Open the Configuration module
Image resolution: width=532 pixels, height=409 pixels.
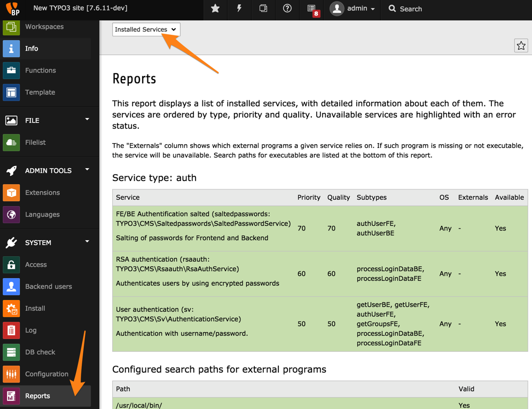click(x=46, y=374)
